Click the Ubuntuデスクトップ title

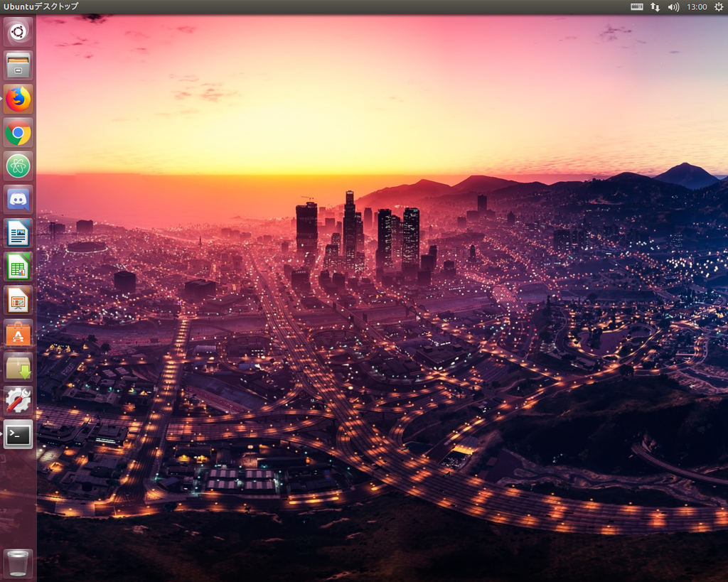41,6
